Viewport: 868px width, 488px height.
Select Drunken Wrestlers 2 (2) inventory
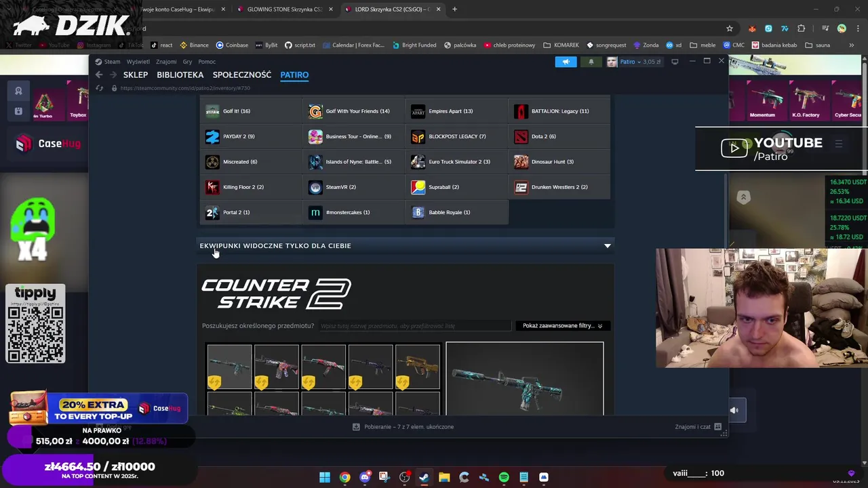[560, 187]
